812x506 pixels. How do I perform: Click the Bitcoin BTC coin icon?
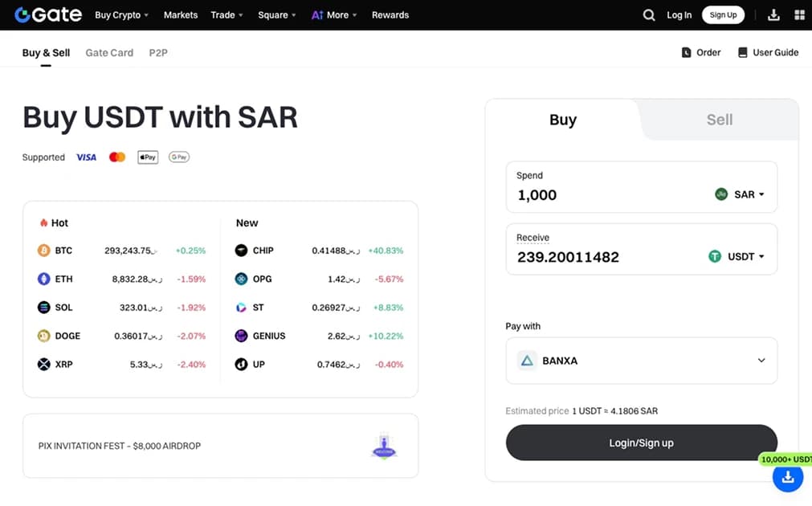[x=44, y=251]
